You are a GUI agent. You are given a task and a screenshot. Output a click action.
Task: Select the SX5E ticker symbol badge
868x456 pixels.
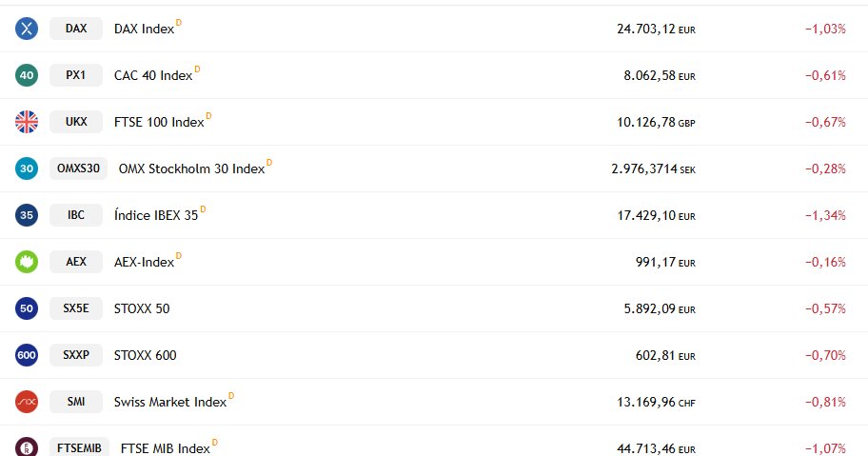pyautogui.click(x=76, y=308)
